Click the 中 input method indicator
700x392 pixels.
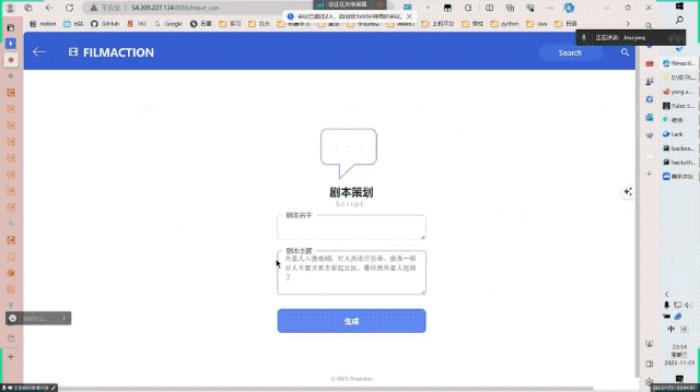[x=671, y=329]
